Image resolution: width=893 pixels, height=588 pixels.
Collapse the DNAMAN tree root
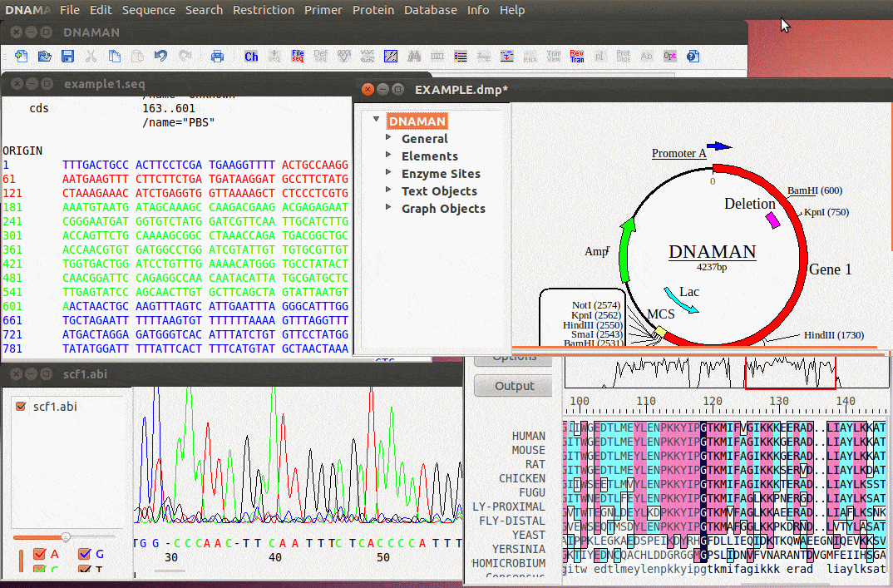tap(376, 121)
